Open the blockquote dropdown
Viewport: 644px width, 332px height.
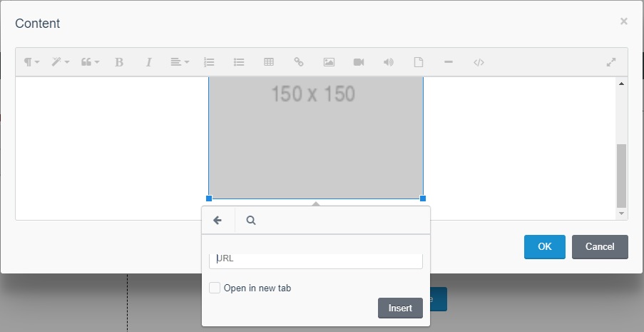(x=90, y=62)
